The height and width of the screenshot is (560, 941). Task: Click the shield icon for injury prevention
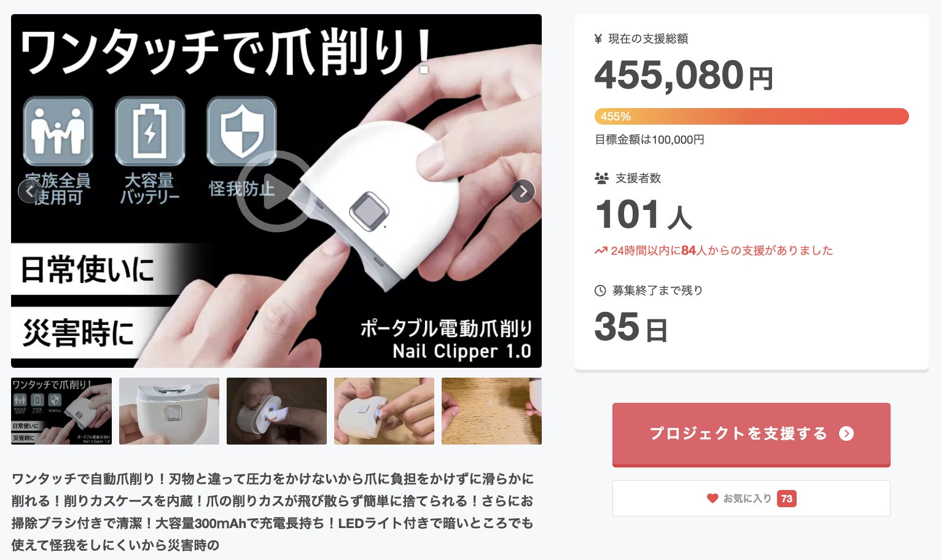click(241, 131)
